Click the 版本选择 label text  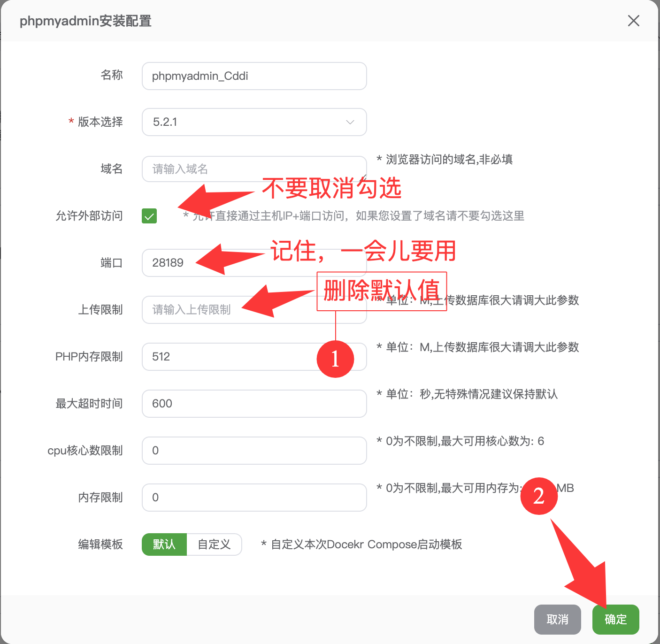point(100,122)
